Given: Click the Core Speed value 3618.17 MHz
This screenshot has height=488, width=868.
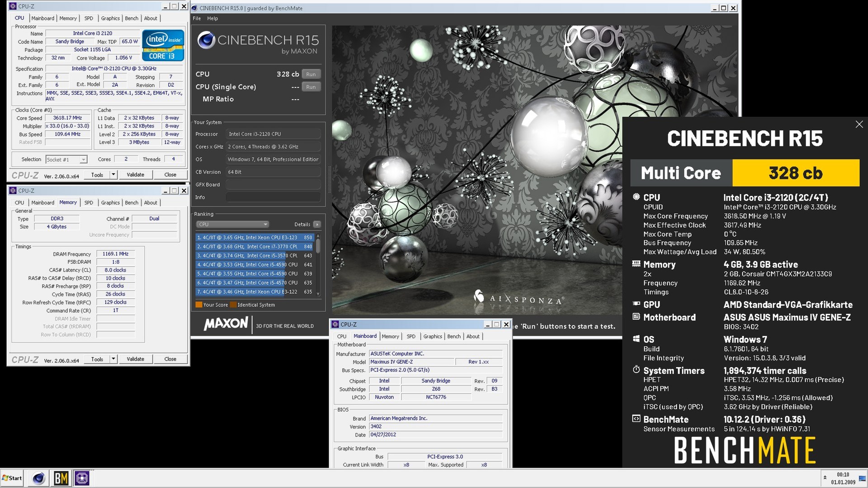Looking at the screenshot, I should click(67, 118).
